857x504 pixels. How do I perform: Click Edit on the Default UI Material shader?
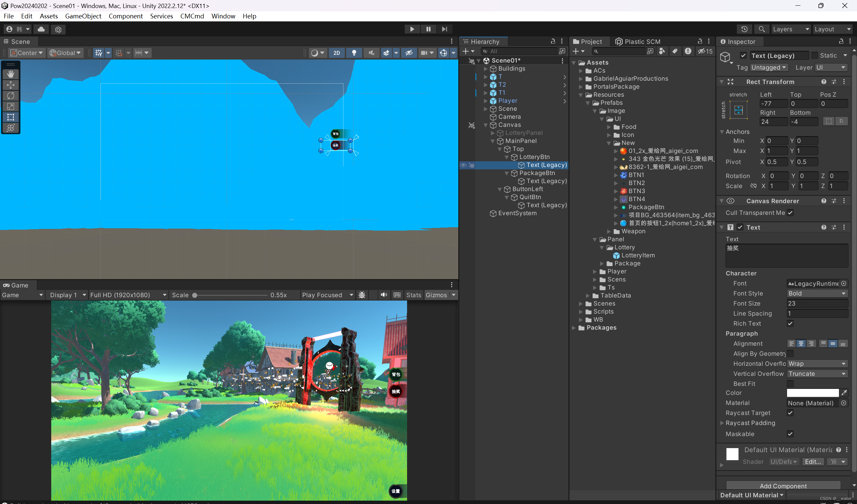click(x=813, y=461)
